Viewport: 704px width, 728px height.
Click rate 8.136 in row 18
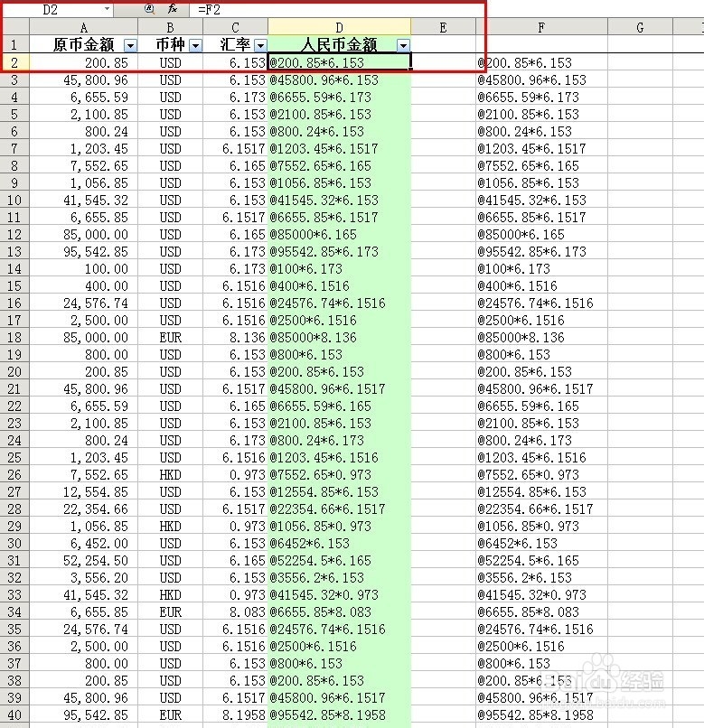tap(235, 338)
